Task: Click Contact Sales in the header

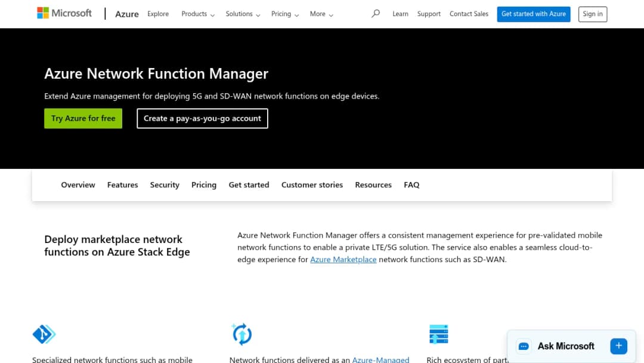Action: (469, 14)
